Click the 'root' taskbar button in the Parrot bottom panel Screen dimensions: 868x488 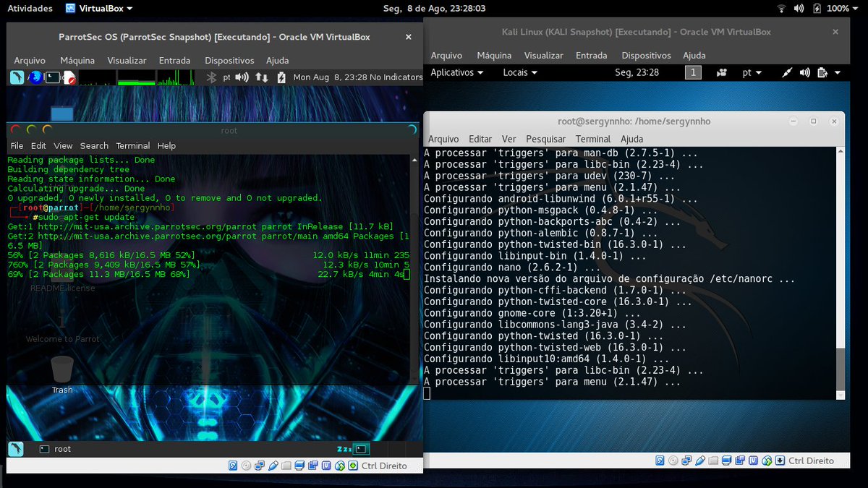55,449
